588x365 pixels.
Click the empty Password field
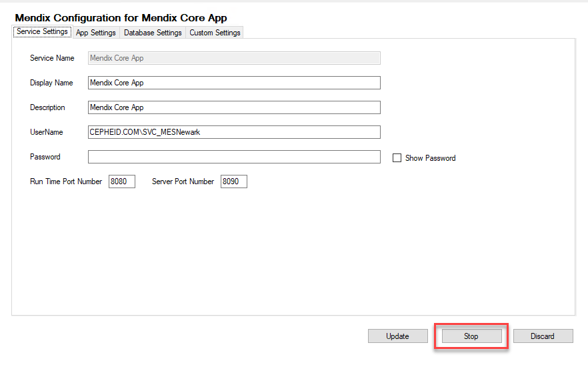[234, 157]
